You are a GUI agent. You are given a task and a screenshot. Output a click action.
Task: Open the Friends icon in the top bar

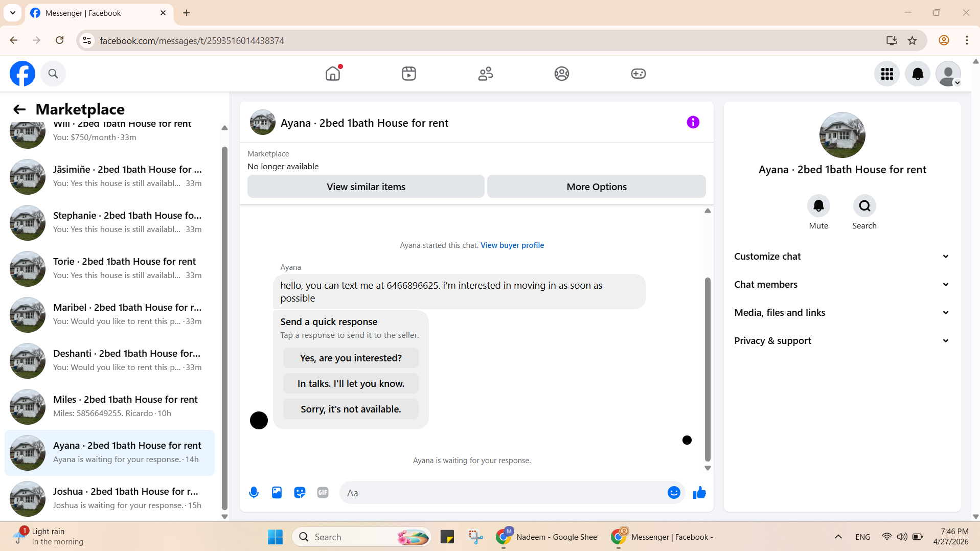point(486,74)
